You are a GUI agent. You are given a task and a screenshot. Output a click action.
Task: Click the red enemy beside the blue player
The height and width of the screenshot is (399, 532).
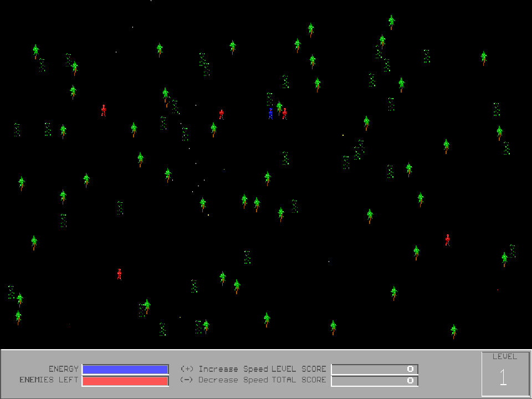point(284,114)
